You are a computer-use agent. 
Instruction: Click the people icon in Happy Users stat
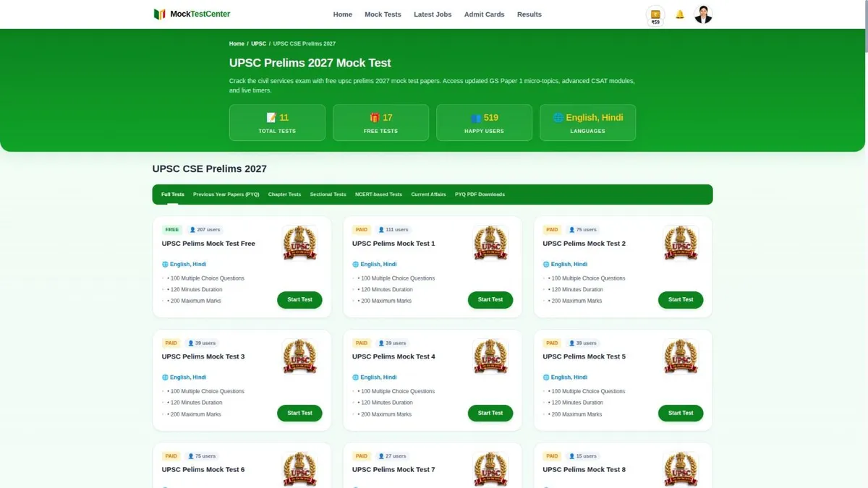[x=475, y=117]
